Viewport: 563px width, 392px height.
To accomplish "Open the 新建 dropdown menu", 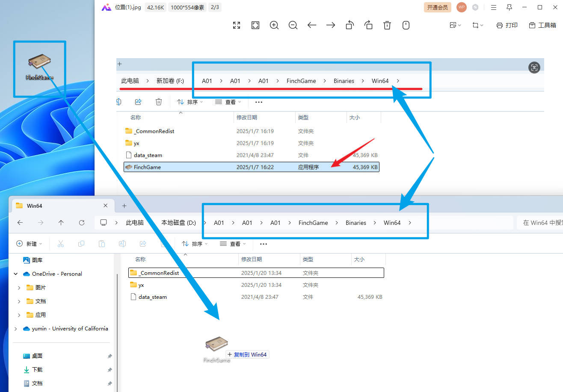I will tap(29, 244).
